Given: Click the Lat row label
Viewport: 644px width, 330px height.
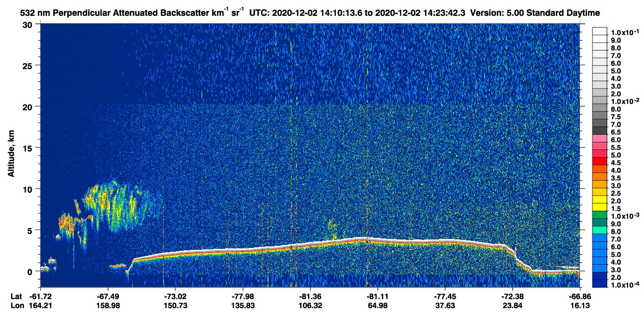Looking at the screenshot, I should click(16, 296).
